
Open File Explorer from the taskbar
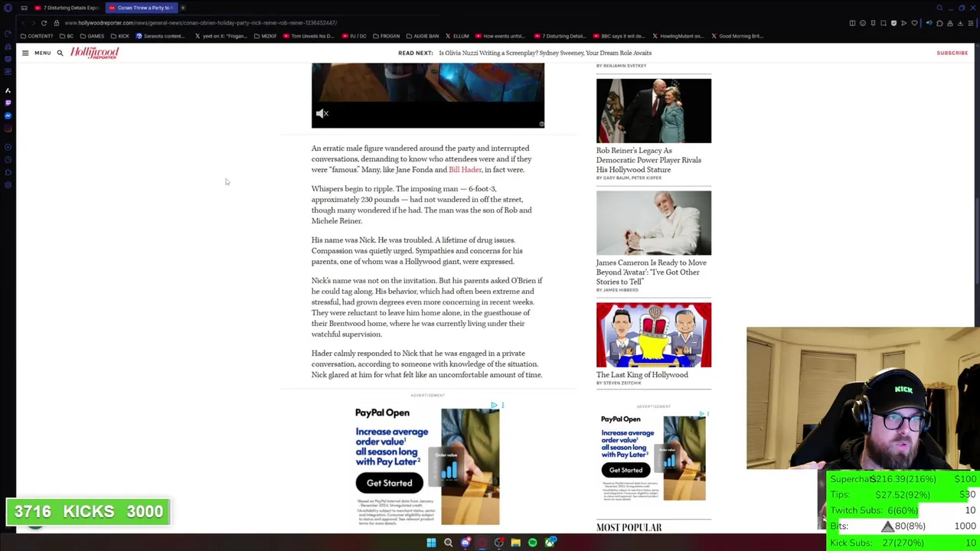515,543
